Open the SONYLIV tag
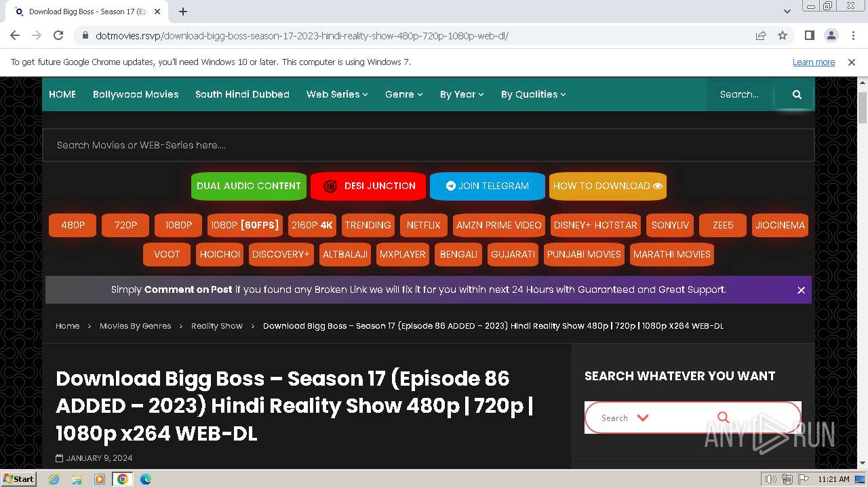 [x=670, y=225]
